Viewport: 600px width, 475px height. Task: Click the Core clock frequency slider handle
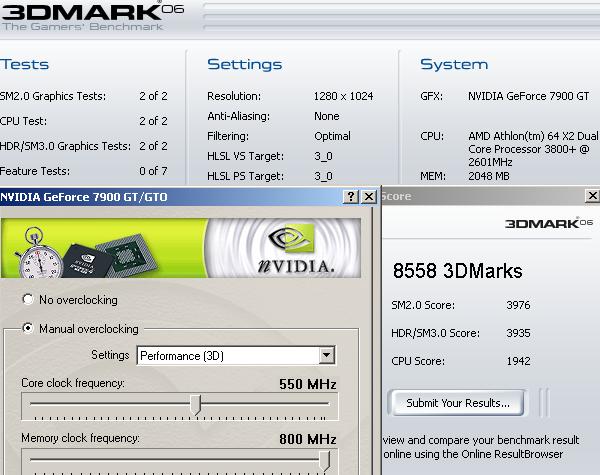(x=196, y=405)
